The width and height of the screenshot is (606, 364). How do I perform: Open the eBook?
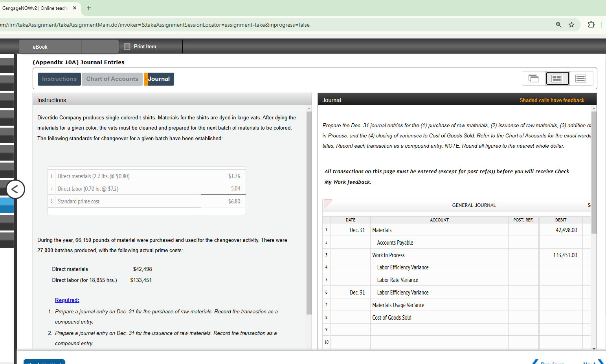click(40, 47)
